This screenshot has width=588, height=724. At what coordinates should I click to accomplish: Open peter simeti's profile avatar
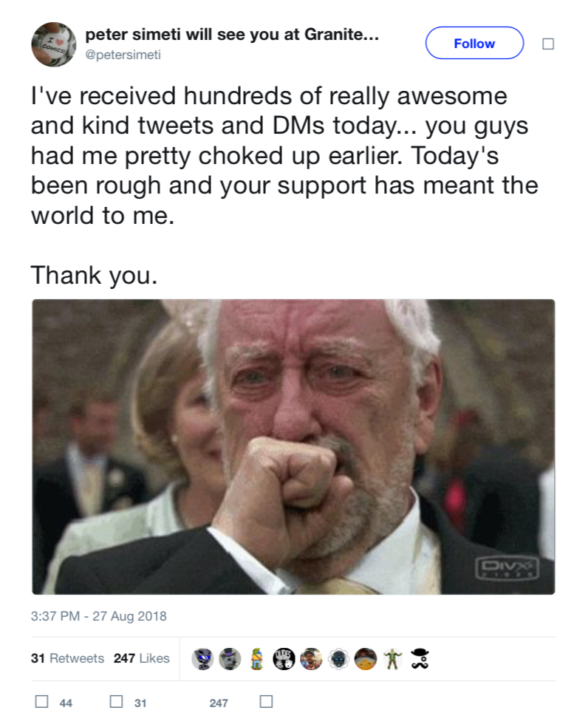[53, 44]
